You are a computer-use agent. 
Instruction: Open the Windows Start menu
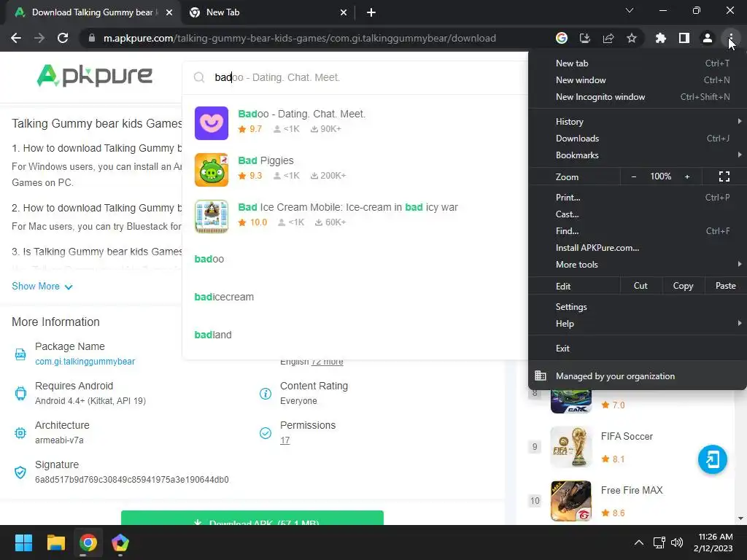click(23, 542)
